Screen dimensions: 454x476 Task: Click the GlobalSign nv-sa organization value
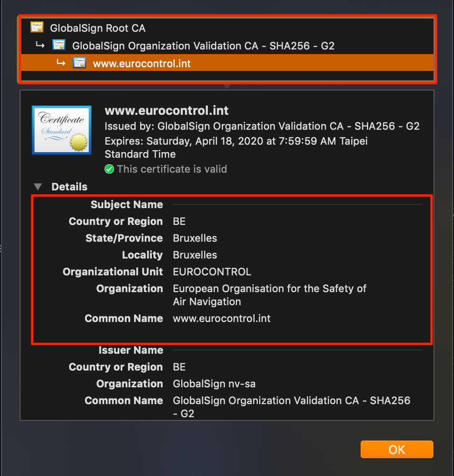click(214, 384)
